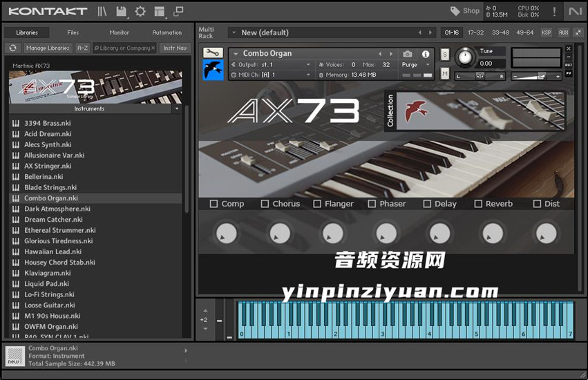The image size is (588, 380).
Task: Switch to the Files tab
Action: (x=73, y=32)
